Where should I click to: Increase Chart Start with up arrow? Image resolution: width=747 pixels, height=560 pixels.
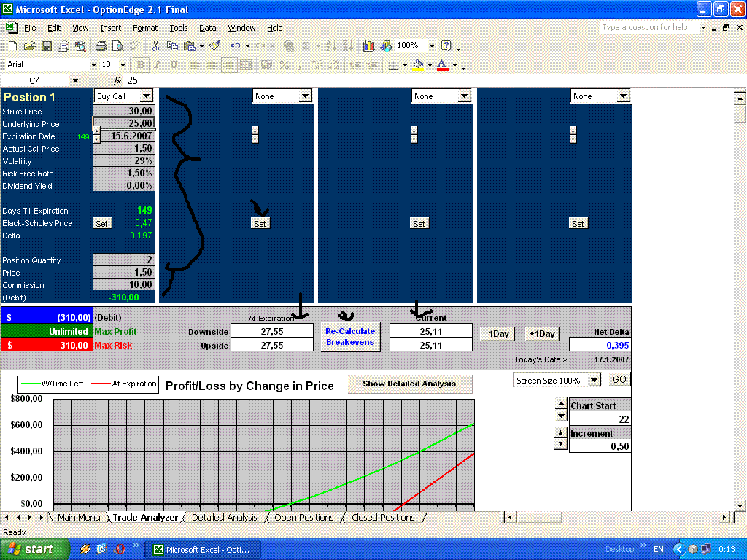pyautogui.click(x=560, y=404)
